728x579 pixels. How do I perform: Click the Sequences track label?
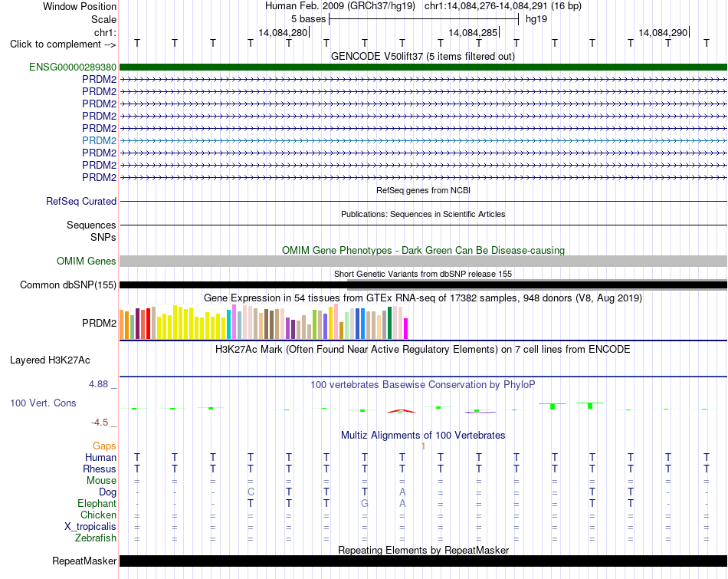(91, 225)
